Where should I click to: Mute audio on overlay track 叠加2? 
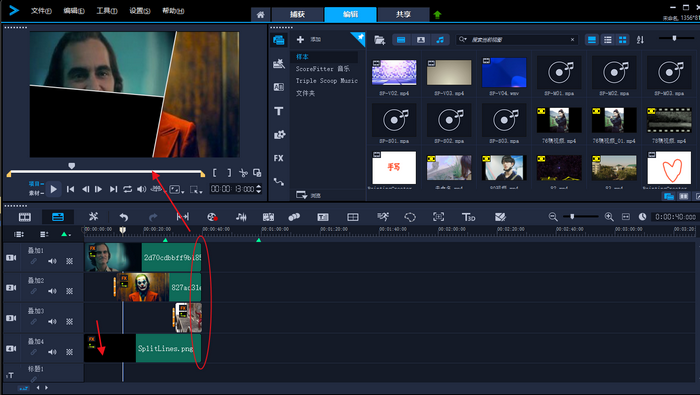[x=52, y=291]
